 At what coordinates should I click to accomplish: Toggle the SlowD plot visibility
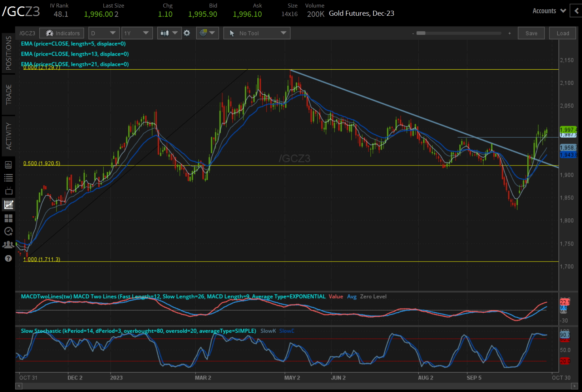click(286, 331)
